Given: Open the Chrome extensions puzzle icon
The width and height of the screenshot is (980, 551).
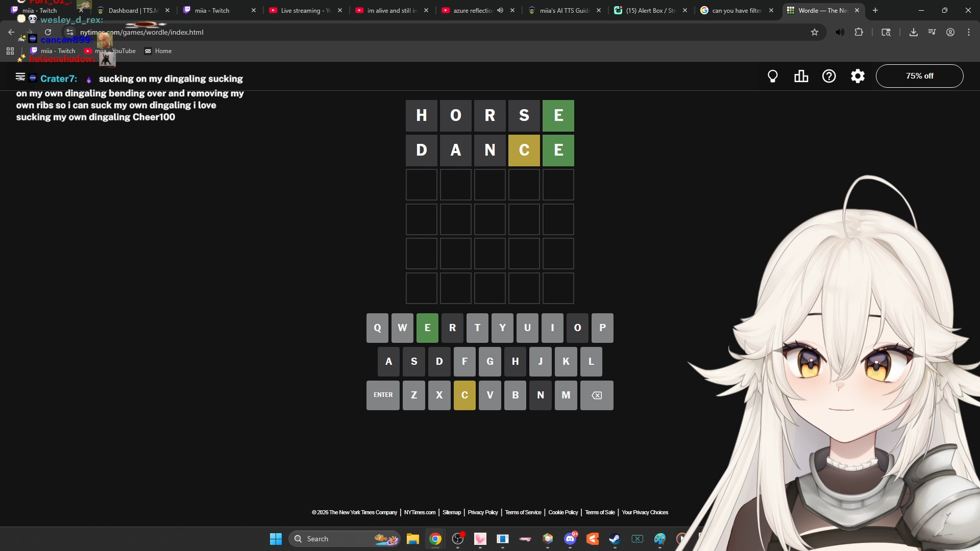Looking at the screenshot, I should 859,32.
